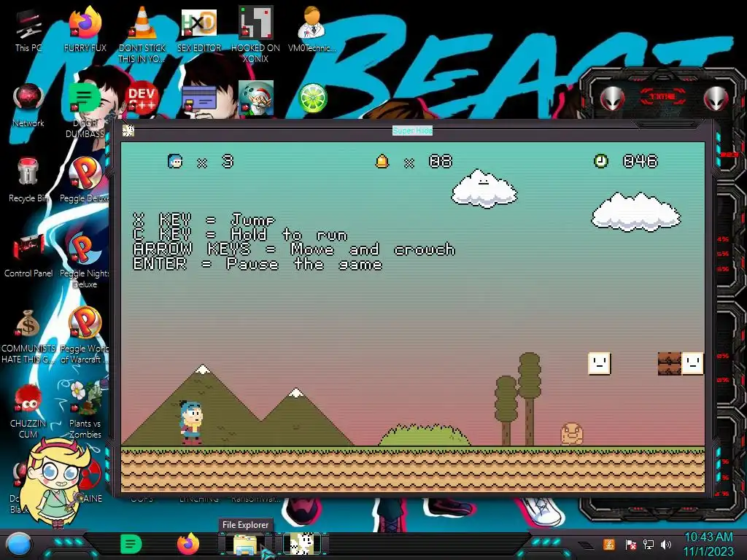This screenshot has width=747, height=560.
Task: Click the Santa Claus desktop icon
Action: coord(256,98)
